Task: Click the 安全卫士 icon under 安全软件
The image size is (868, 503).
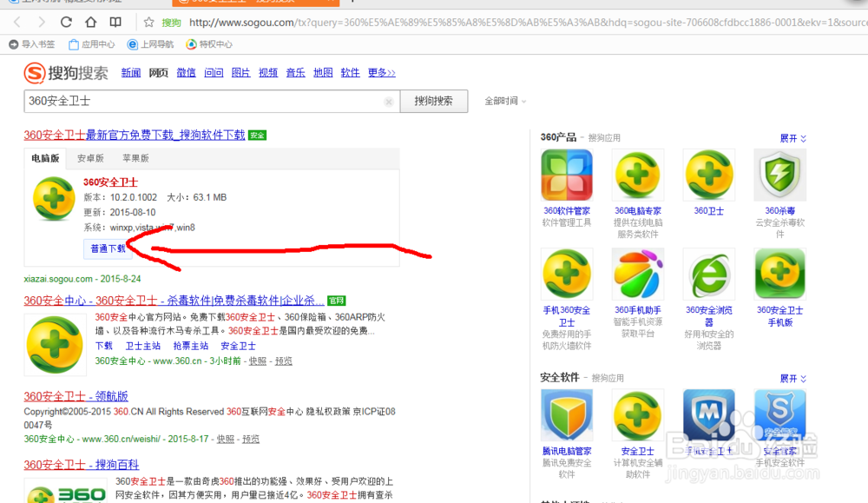Action: [638, 415]
